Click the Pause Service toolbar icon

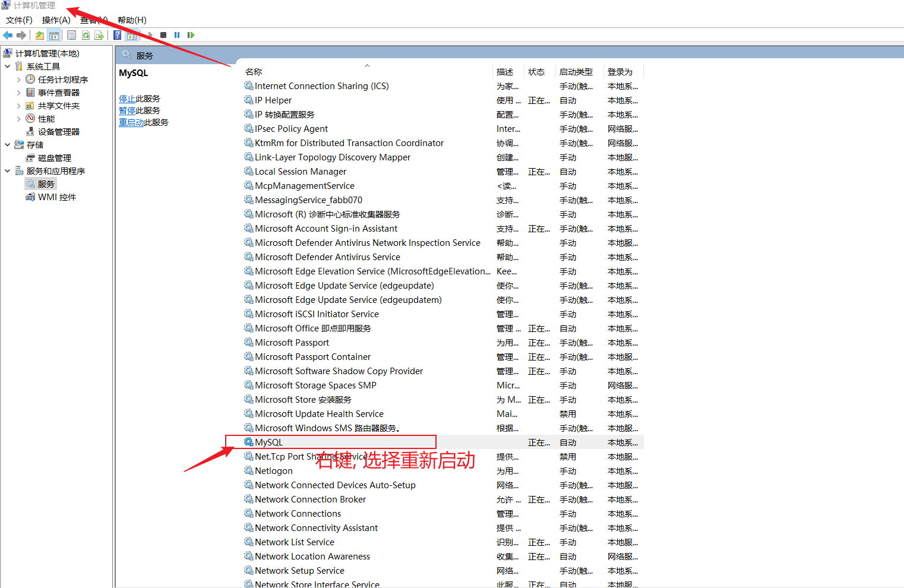177,35
